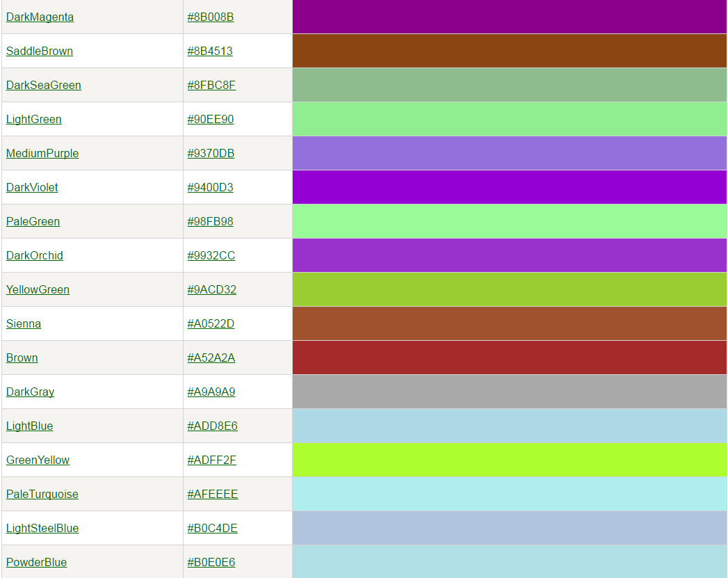Open the Sienna color name link
The height and width of the screenshot is (578, 728).
23,323
